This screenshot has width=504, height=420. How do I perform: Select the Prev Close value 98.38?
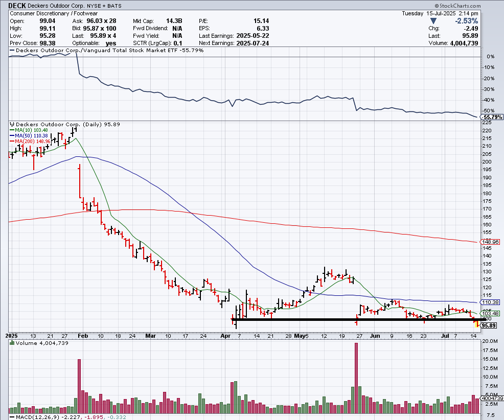point(47,43)
